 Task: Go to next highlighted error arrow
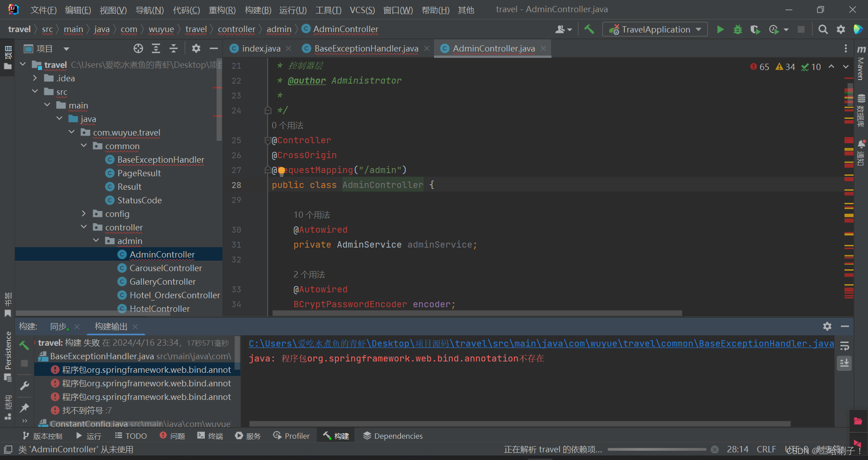[x=846, y=66]
